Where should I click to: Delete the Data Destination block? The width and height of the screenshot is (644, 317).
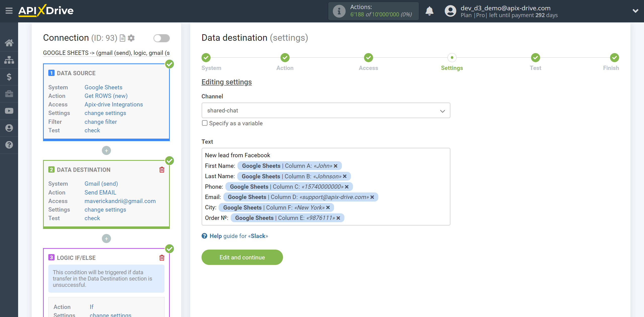(162, 170)
